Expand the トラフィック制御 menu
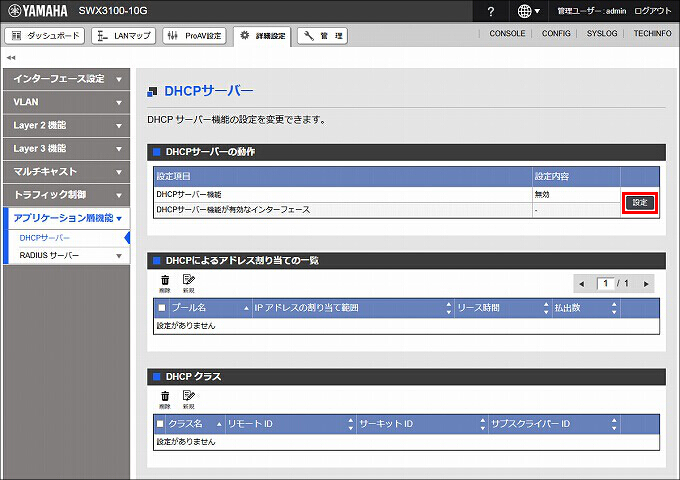The image size is (680, 480). [x=66, y=195]
